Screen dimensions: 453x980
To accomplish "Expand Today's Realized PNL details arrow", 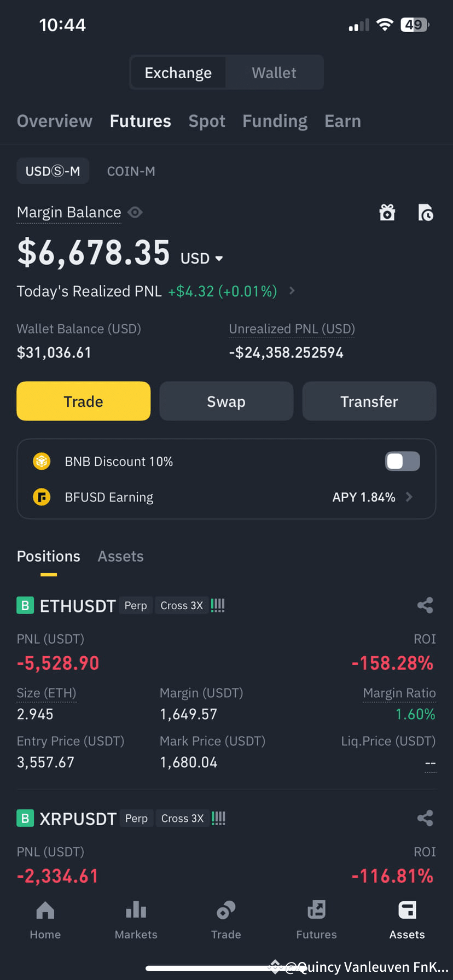I will (292, 290).
